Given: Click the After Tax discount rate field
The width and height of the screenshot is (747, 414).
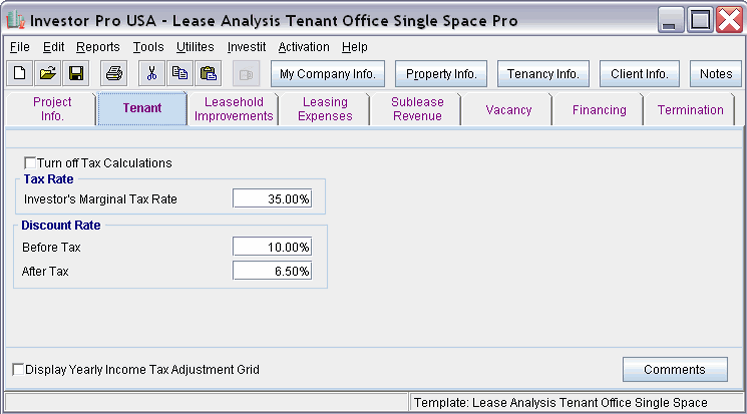Looking at the screenshot, I should 272,271.
